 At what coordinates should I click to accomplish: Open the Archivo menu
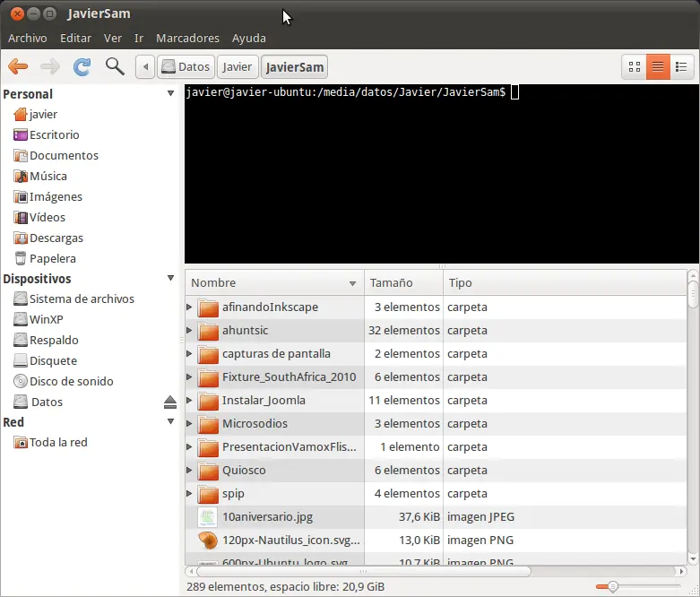[x=28, y=39]
